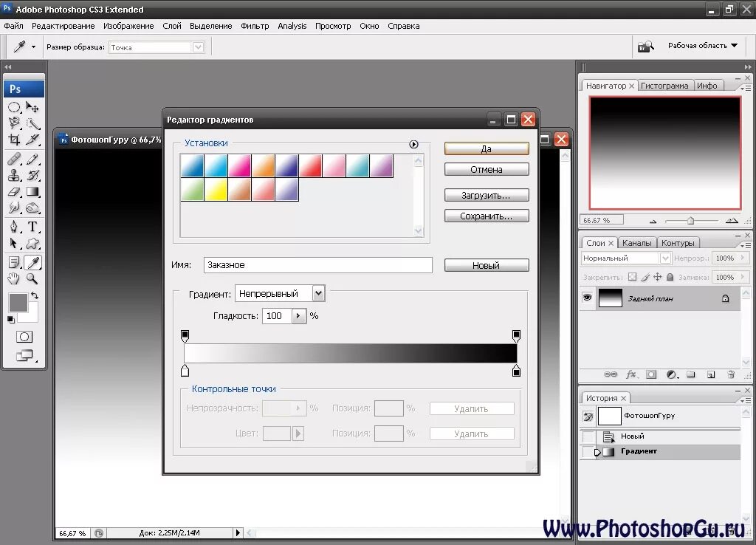This screenshot has width=756, height=545.
Task: Open the Рабочая область workspace menu
Action: pyautogui.click(x=703, y=45)
